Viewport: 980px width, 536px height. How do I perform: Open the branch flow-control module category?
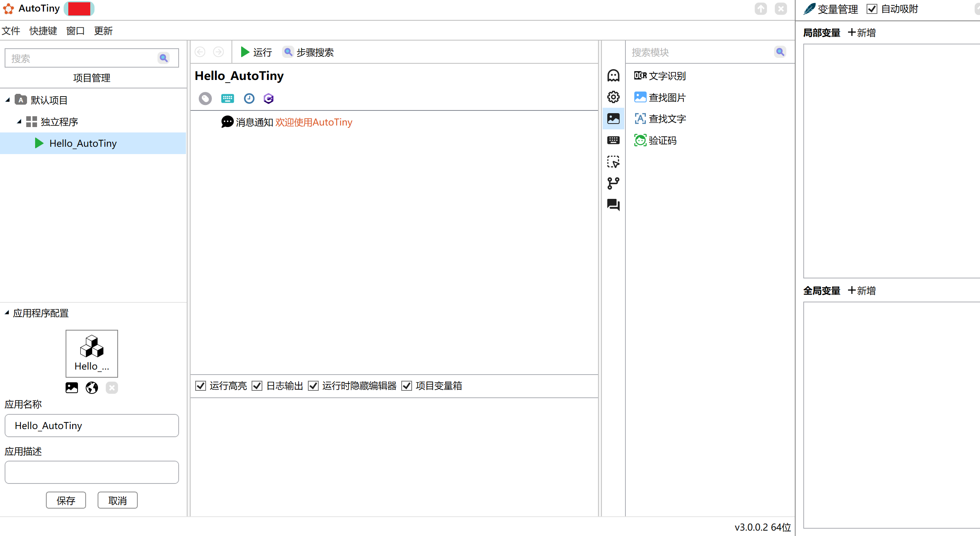coord(613,183)
